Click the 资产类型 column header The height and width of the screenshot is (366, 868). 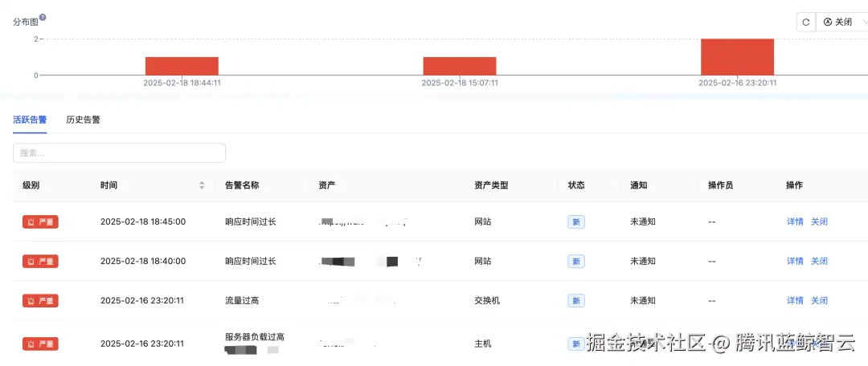pyautogui.click(x=491, y=185)
